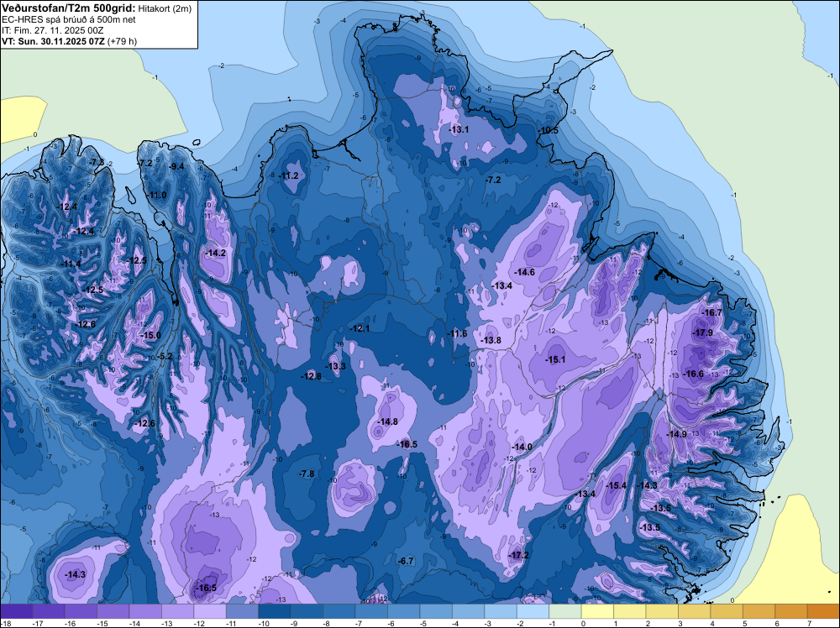Pick the orange legend swatch between 6 and 7
The height and width of the screenshot is (628, 840).
point(791,611)
